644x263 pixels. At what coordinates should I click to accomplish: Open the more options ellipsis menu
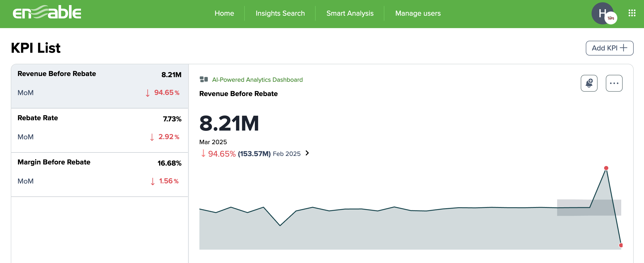click(x=614, y=83)
